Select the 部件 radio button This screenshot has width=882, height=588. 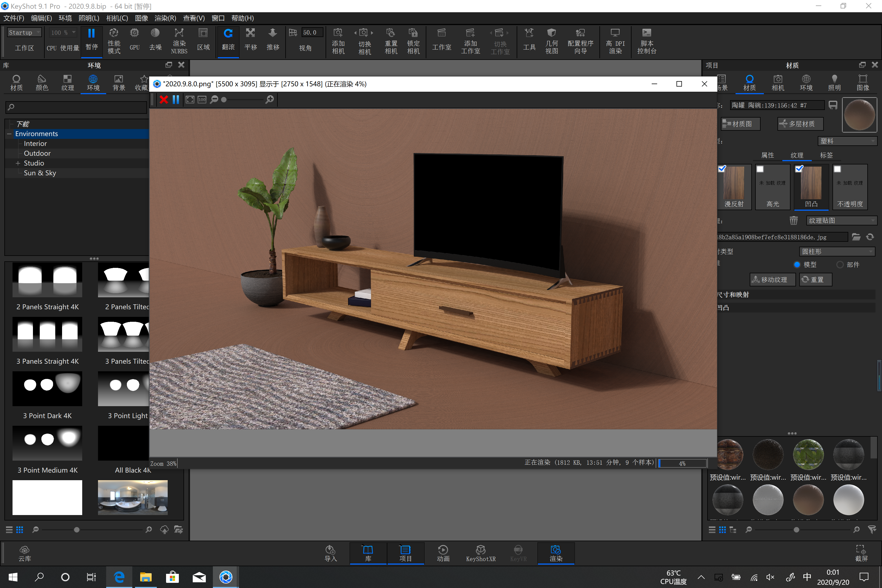840,264
